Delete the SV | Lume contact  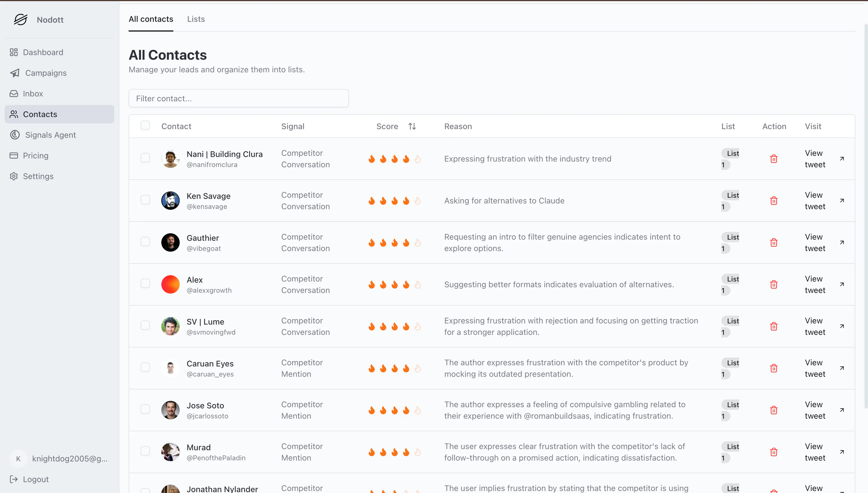pos(774,326)
